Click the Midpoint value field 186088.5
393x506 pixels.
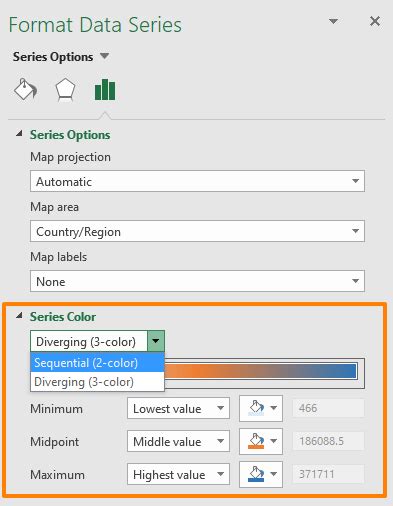click(x=328, y=441)
